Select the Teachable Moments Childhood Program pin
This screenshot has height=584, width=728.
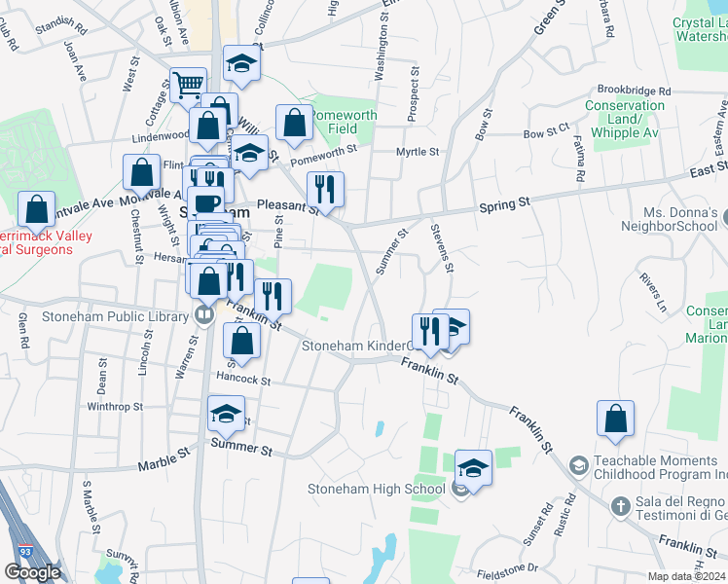[x=578, y=466]
